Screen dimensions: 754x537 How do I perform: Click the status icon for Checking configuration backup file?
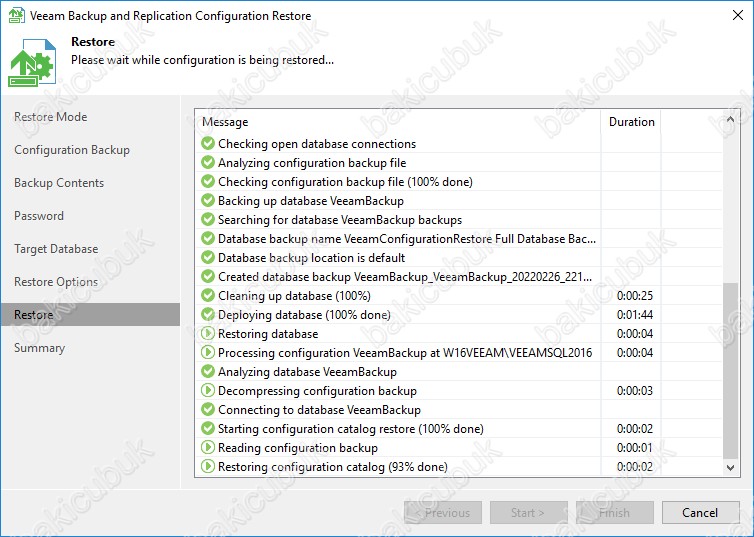pos(208,181)
